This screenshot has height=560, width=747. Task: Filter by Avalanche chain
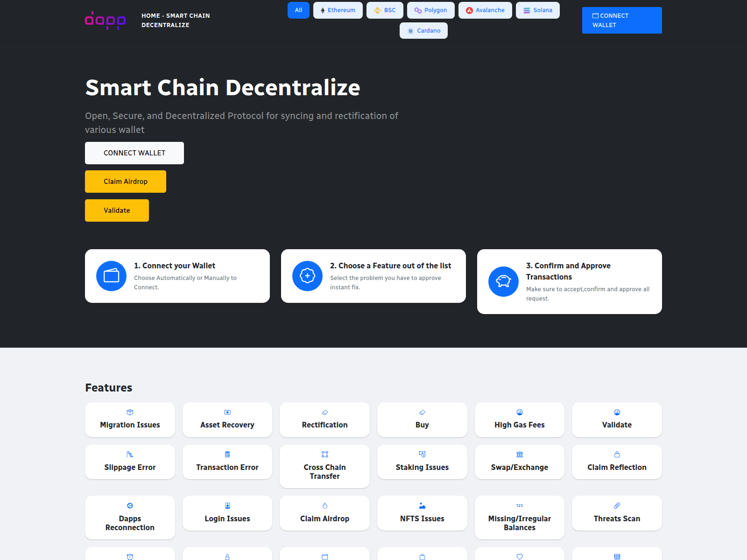(x=485, y=10)
